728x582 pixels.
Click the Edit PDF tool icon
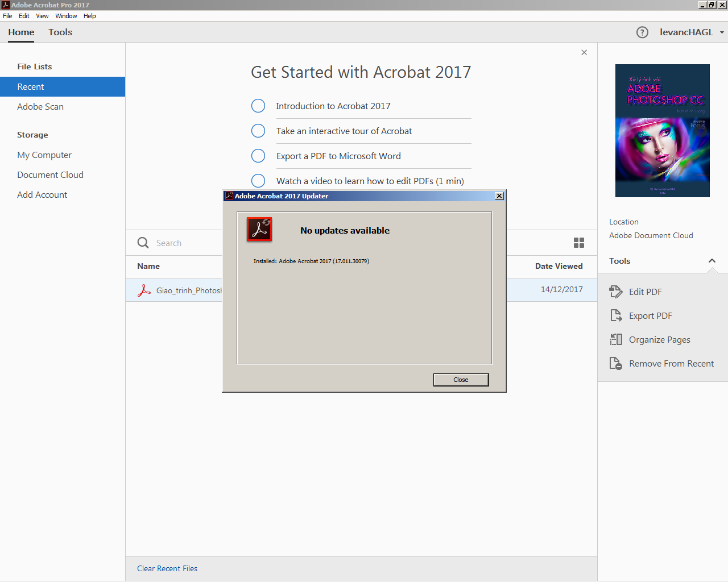pos(616,292)
